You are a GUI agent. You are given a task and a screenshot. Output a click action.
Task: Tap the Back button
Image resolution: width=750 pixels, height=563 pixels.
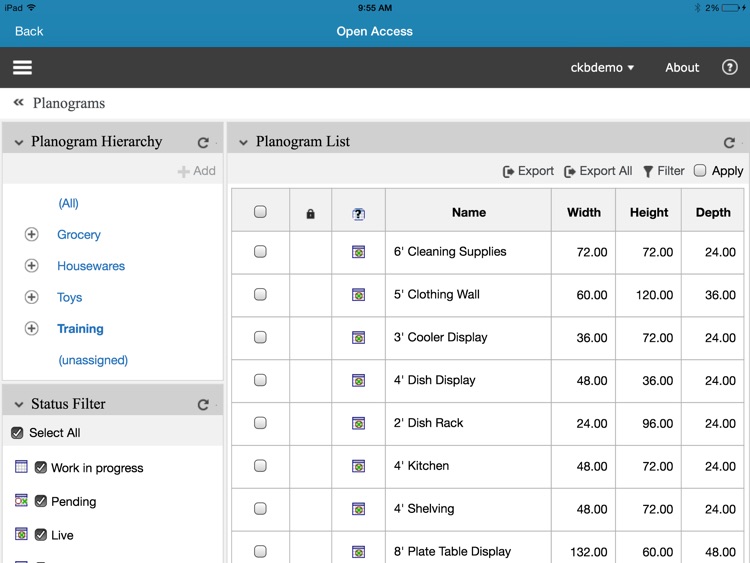tap(29, 32)
